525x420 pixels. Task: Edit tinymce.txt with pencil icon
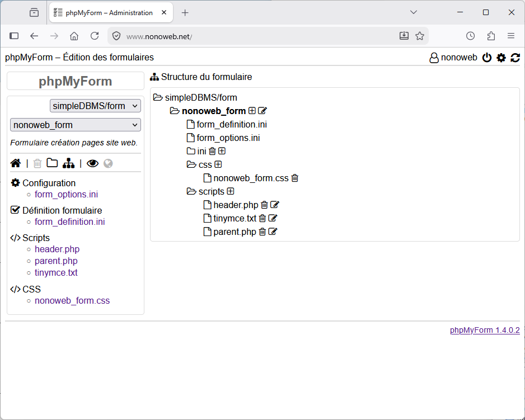pos(273,218)
